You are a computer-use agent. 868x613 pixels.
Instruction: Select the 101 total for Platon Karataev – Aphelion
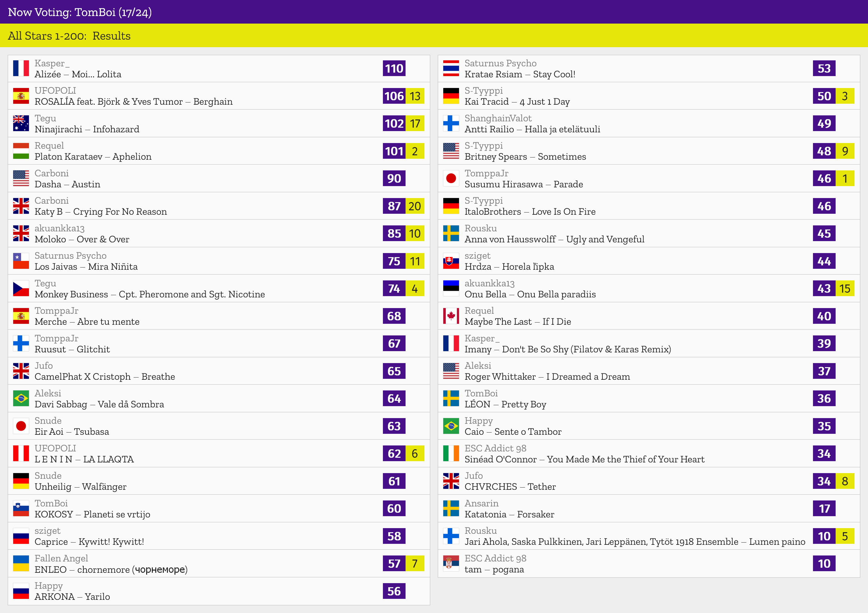pyautogui.click(x=394, y=151)
